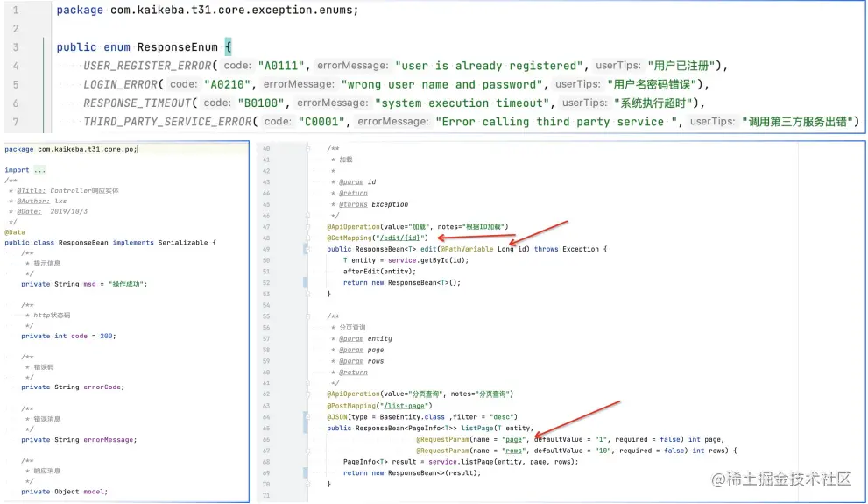Click the service.getById(id) call
This screenshot has height=504, width=868.
(x=428, y=260)
